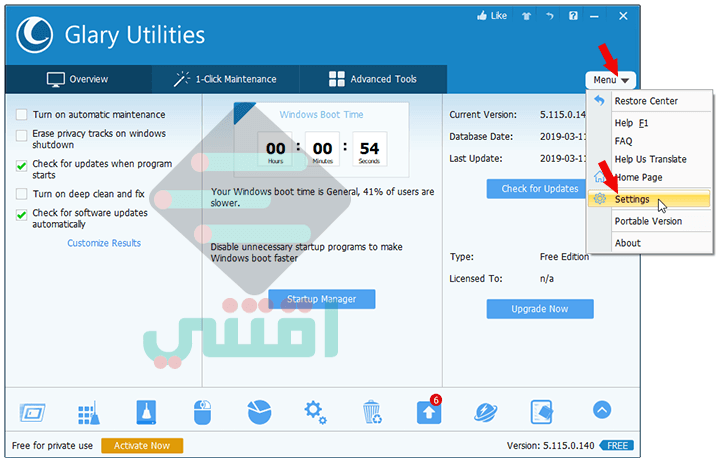This screenshot has height=458, width=720.
Task: Click the Free for private use text
Action: pyautogui.click(x=52, y=446)
